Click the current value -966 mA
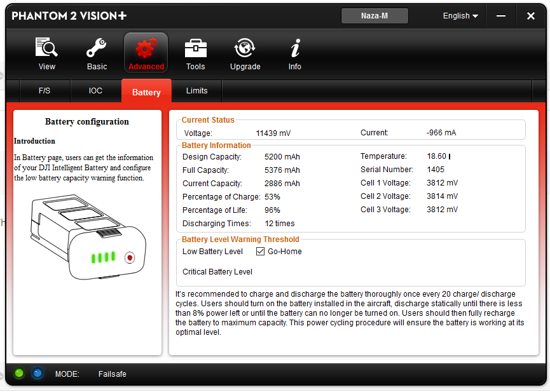The image size is (550, 392). tap(441, 133)
